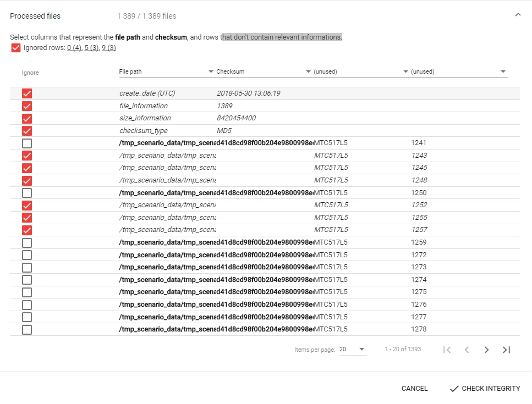Click the '1 - 20 of 1393' pagination text
532x404 pixels.
[403, 349]
